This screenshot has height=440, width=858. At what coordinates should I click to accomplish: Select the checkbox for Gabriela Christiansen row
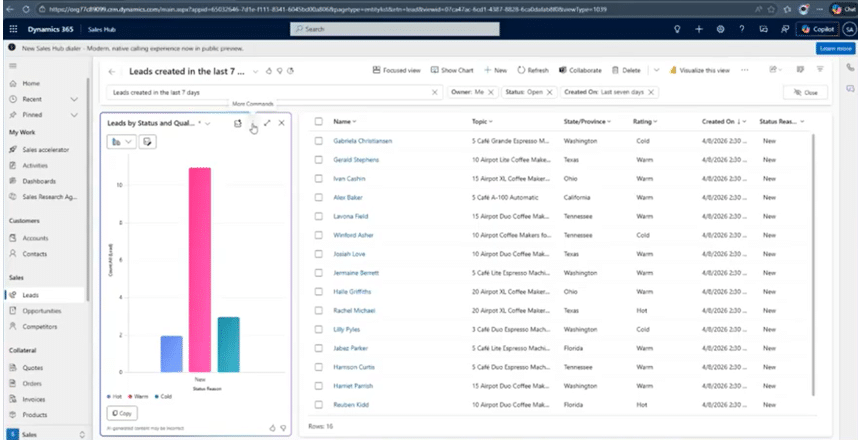point(319,141)
